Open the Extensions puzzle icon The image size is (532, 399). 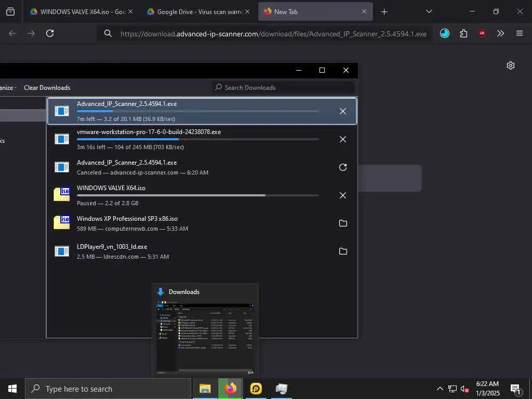pos(463,33)
